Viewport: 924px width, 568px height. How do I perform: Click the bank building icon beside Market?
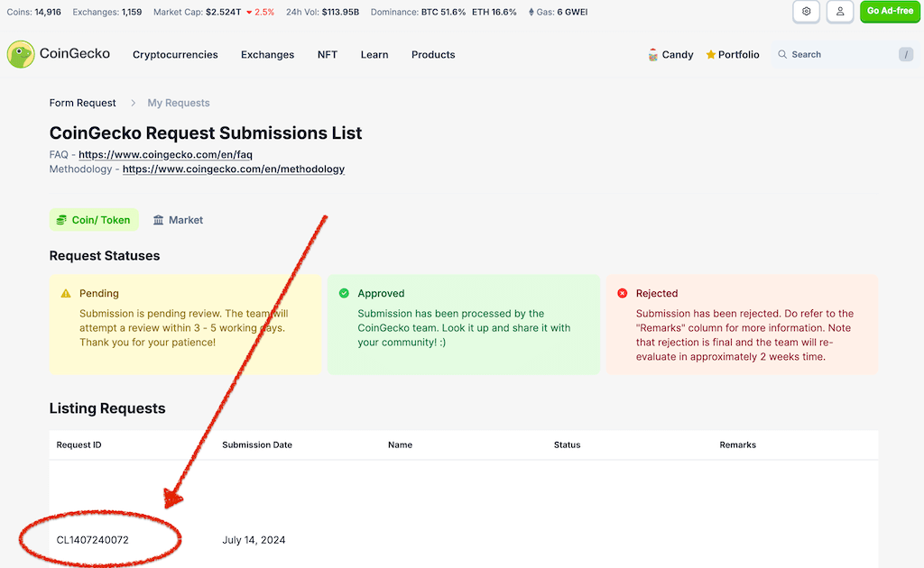[x=159, y=220]
